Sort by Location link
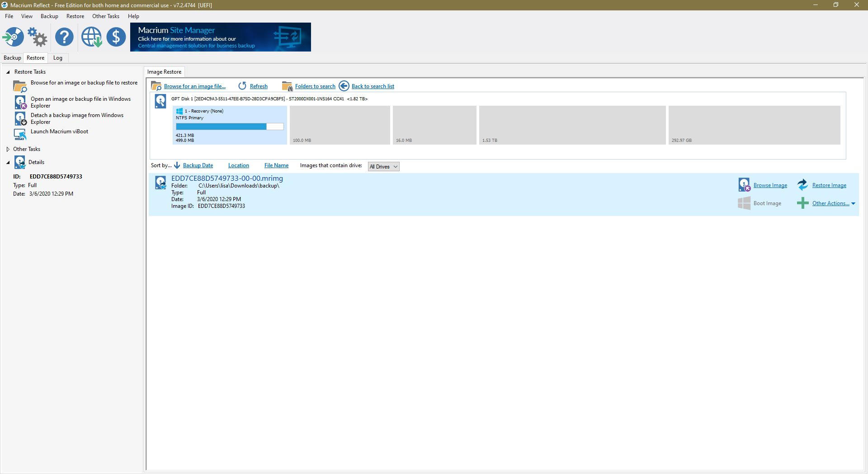The height and width of the screenshot is (474, 868). (239, 165)
